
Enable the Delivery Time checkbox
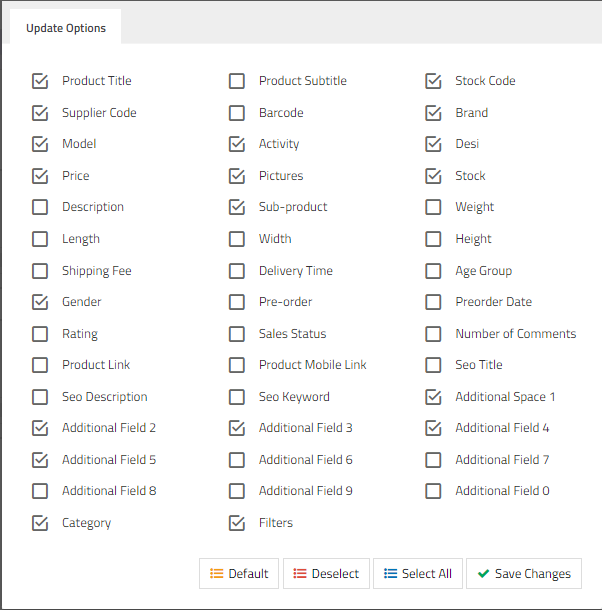coord(237,271)
